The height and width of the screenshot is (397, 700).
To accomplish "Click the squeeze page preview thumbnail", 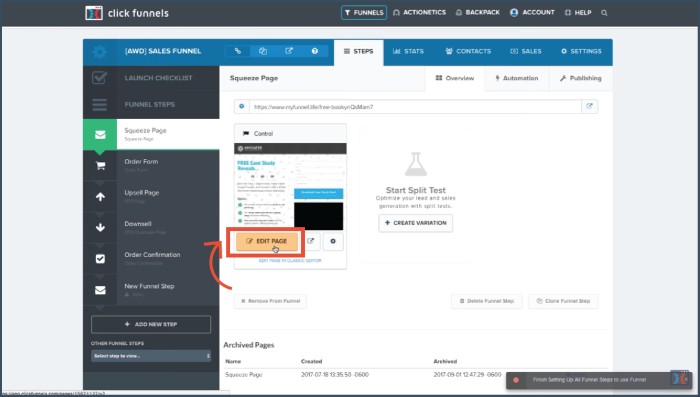I will point(290,187).
